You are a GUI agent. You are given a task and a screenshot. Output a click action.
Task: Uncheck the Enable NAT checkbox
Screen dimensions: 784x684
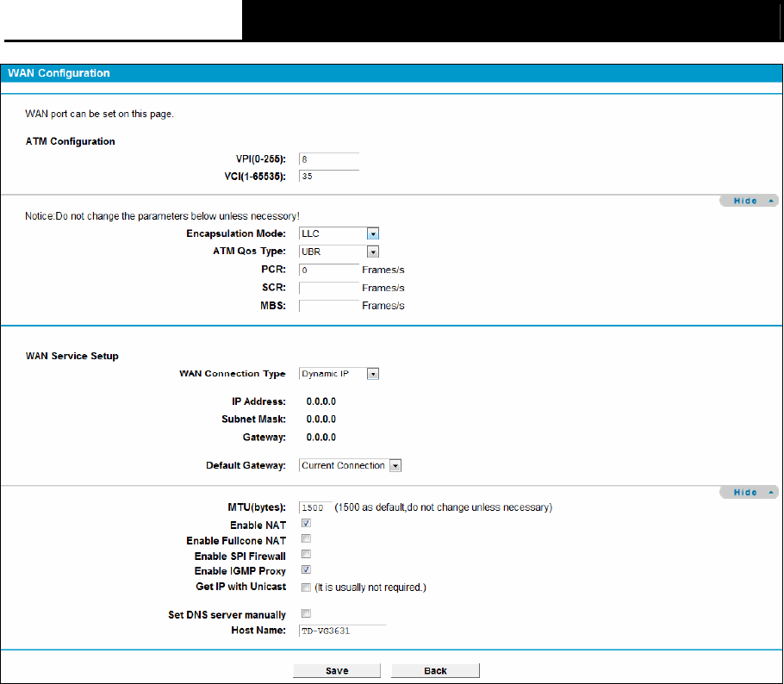point(307,523)
